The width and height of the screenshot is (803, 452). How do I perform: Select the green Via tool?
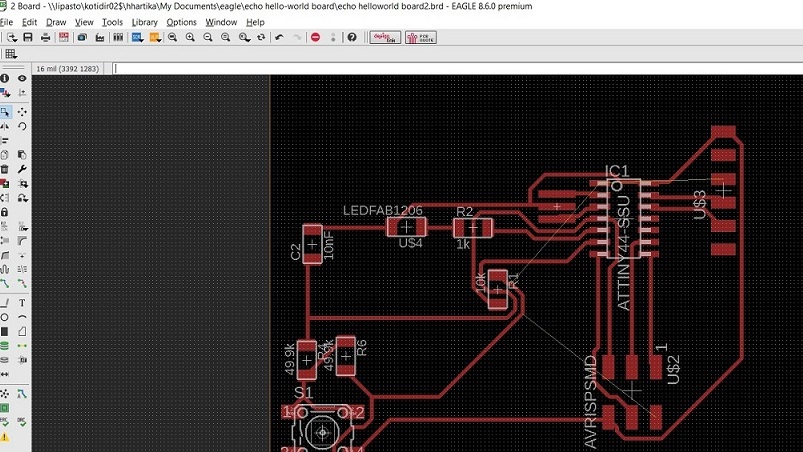[5, 346]
